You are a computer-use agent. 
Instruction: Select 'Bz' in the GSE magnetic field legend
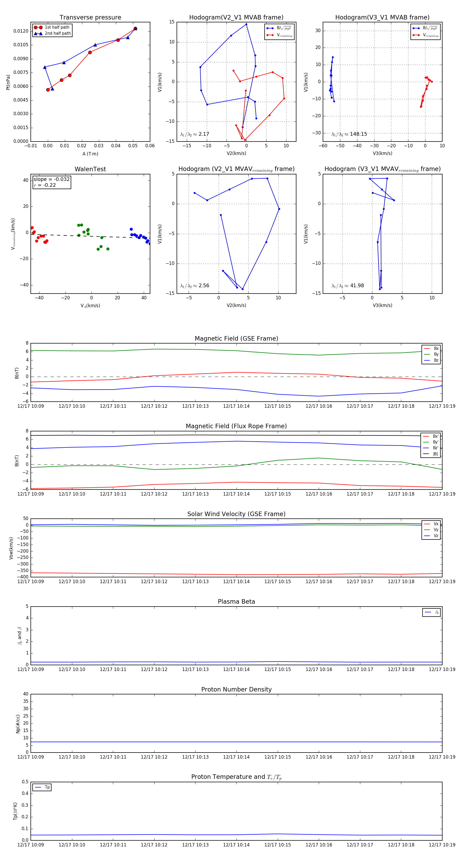coord(431,360)
